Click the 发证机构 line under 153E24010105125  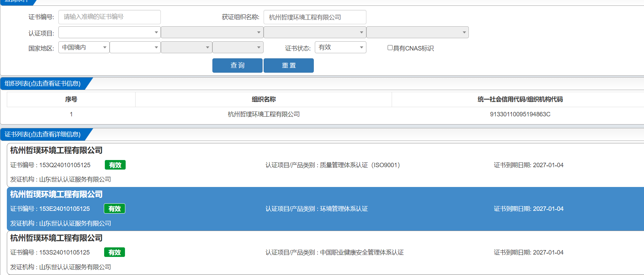pos(60,223)
